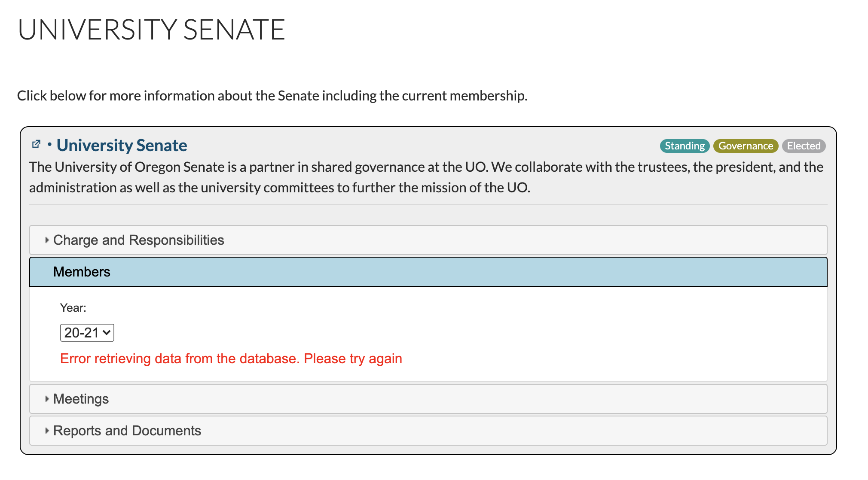868x480 pixels.
Task: Click the olive Governance badge
Action: [746, 146]
